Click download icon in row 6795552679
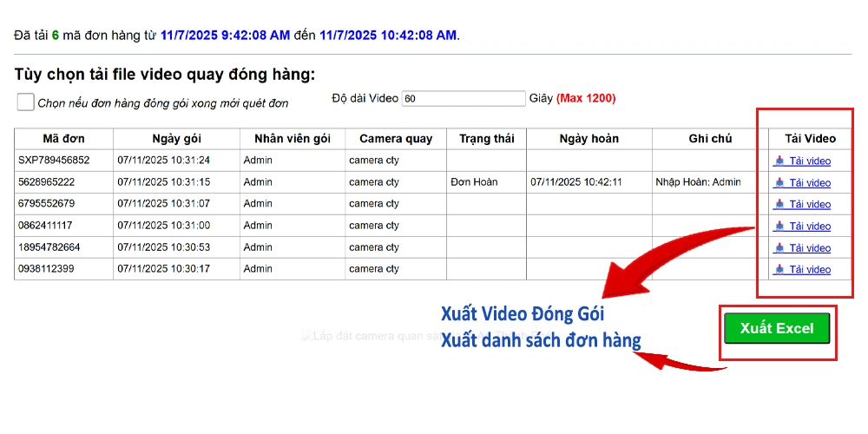Image resolution: width=868 pixels, height=434 pixels. coord(779,204)
